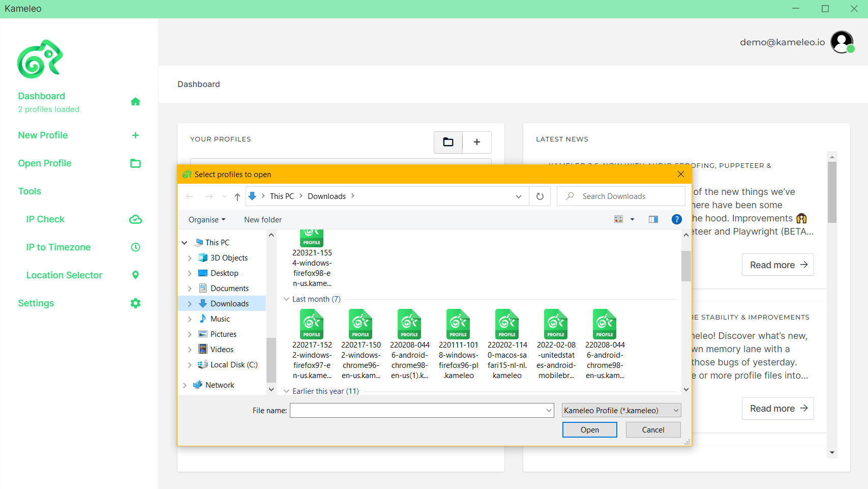Select profile file 220202-1140-macos-safari15-nl-nl
868x489 pixels.
tap(507, 344)
